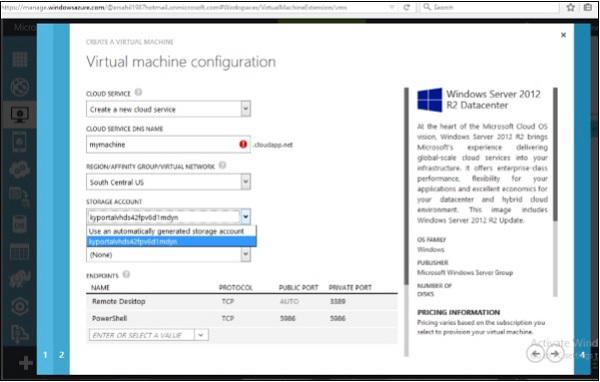The image size is (600, 382).
Task: Click the AUTO public port value
Action: tap(289, 301)
